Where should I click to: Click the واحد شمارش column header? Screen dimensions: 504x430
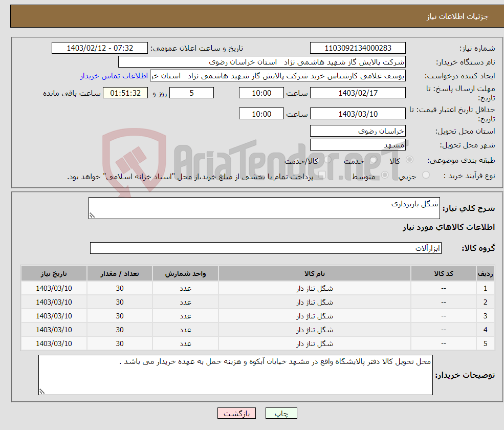(185, 274)
